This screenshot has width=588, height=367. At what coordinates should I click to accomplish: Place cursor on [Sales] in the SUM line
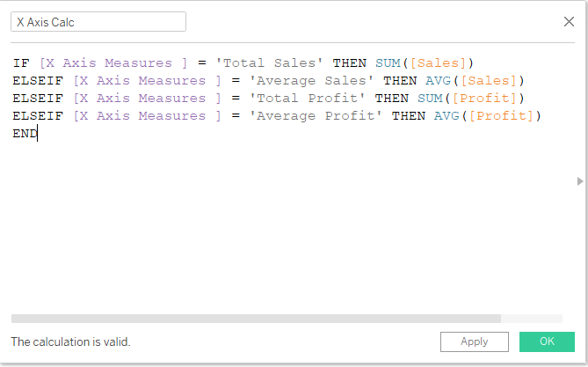[445, 63]
